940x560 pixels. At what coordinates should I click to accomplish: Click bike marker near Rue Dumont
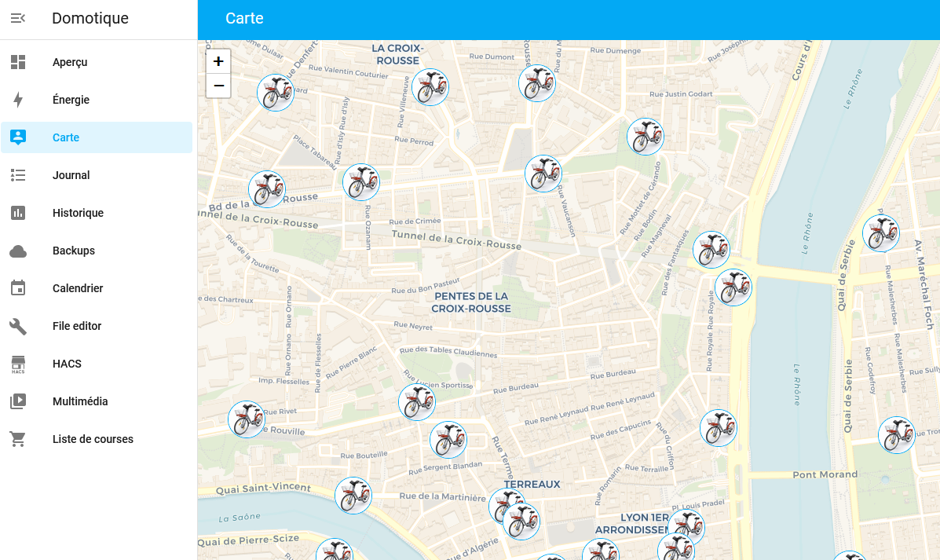point(537,83)
